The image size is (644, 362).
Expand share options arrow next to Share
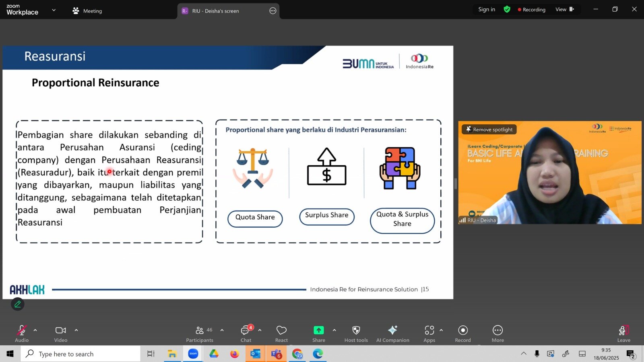coord(334,330)
